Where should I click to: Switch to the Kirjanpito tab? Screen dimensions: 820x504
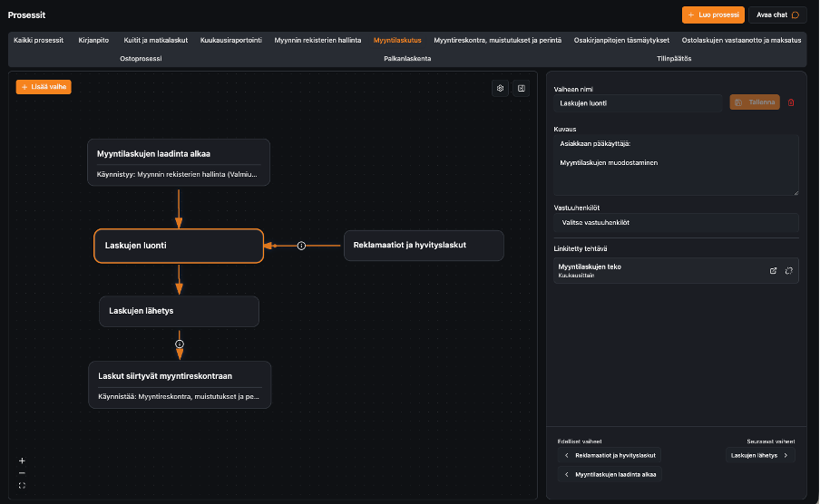[94, 40]
